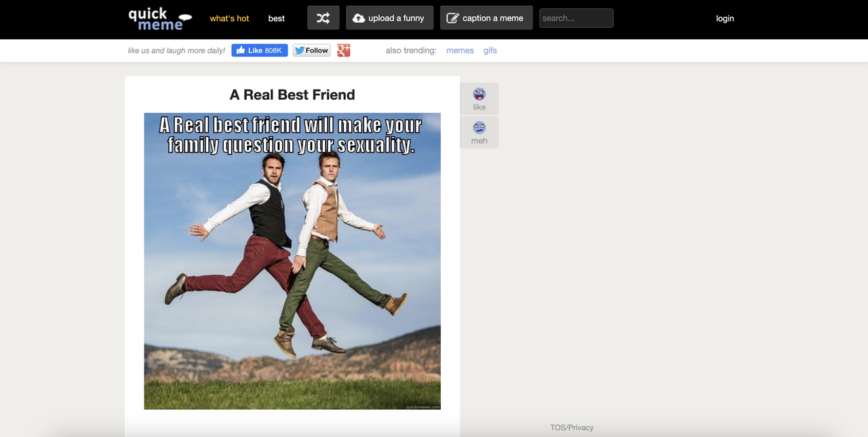Click the quickmeme logo
868x437 pixels.
click(x=160, y=18)
